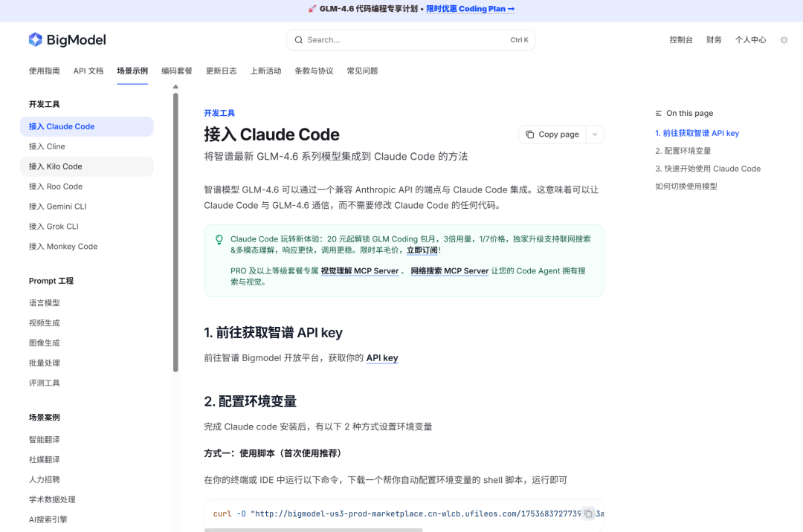The image size is (803, 532).
Task: Click the sidebar vertical scrollbar
Action: pyautogui.click(x=175, y=233)
